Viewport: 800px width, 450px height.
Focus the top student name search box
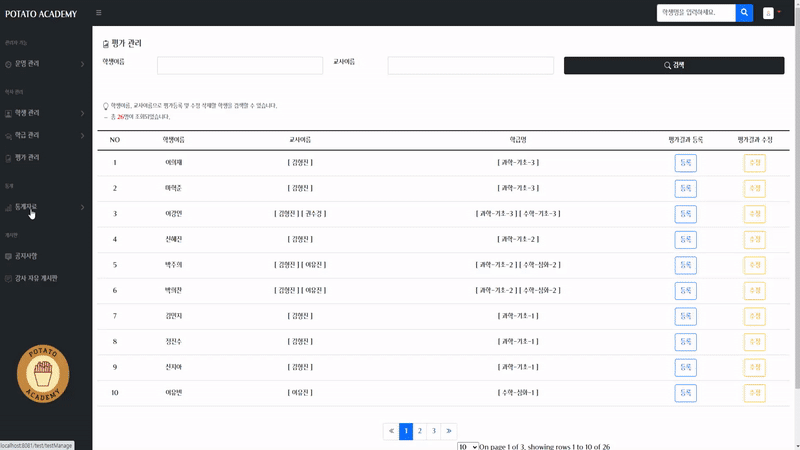point(696,13)
